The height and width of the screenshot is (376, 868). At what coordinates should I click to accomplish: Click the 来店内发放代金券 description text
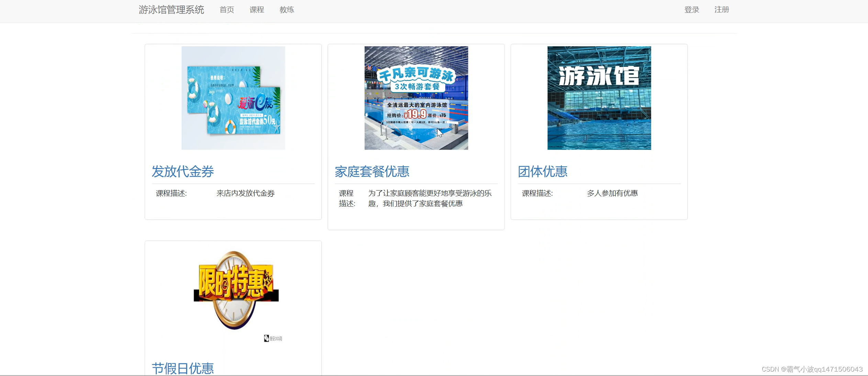click(x=245, y=193)
